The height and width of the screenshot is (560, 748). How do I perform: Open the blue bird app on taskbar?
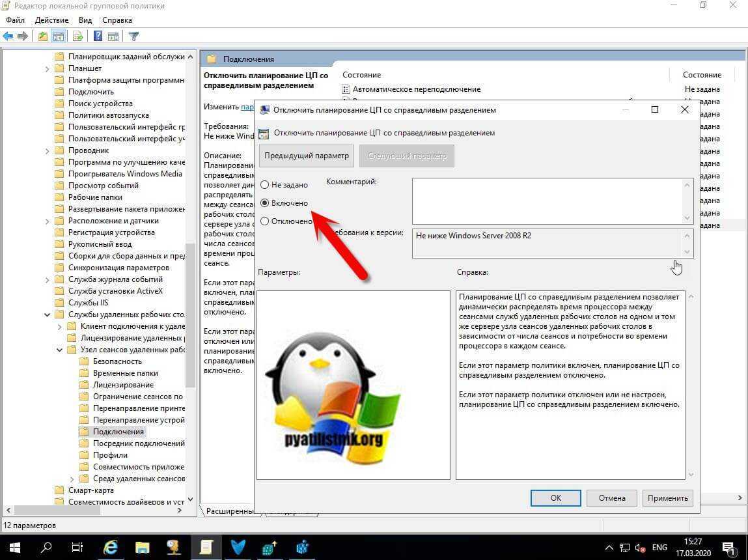238,547
